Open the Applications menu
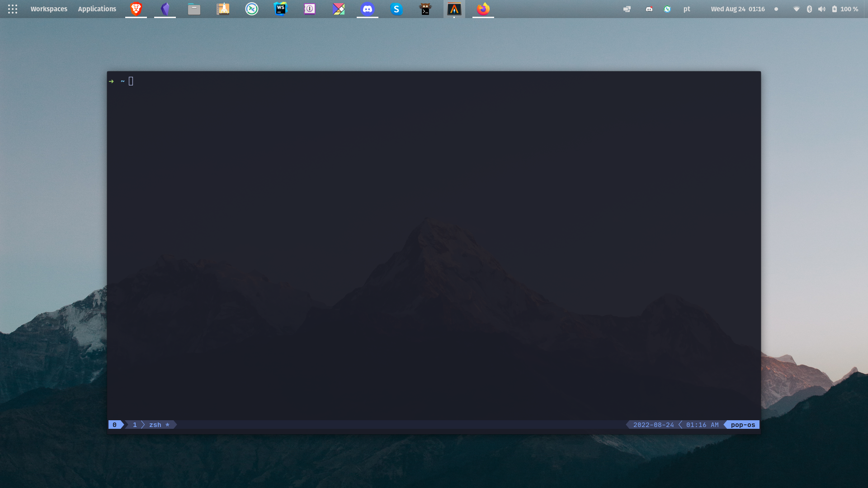Viewport: 868px width, 488px height. coord(97,9)
